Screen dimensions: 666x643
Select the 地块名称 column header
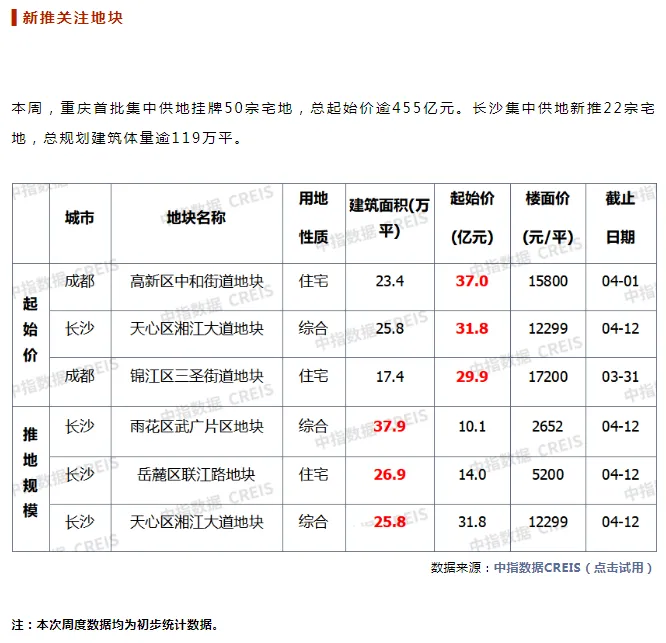[197, 218]
